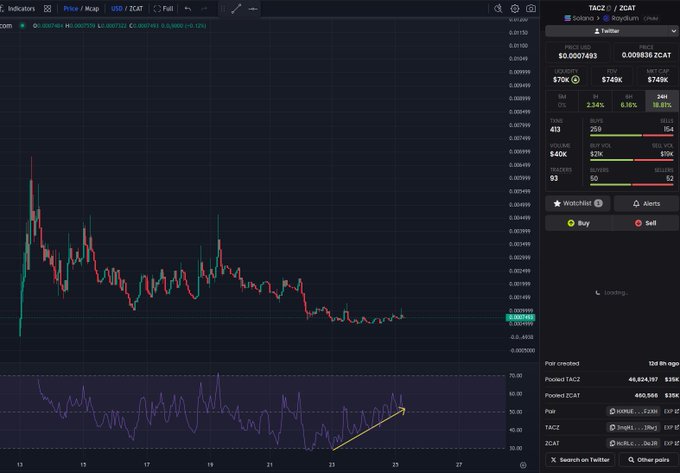
Task: Click the price 0.009836 ZCAT value
Action: click(x=646, y=55)
